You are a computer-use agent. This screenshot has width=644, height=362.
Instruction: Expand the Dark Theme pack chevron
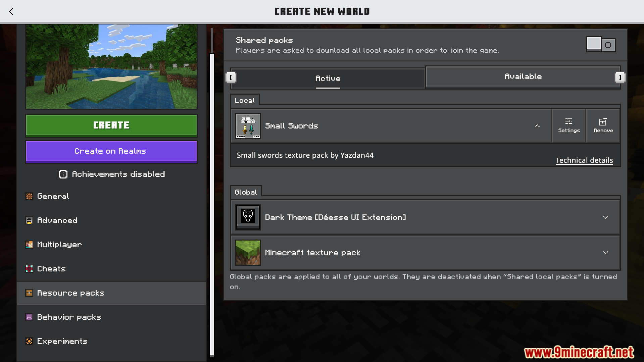coord(606,217)
